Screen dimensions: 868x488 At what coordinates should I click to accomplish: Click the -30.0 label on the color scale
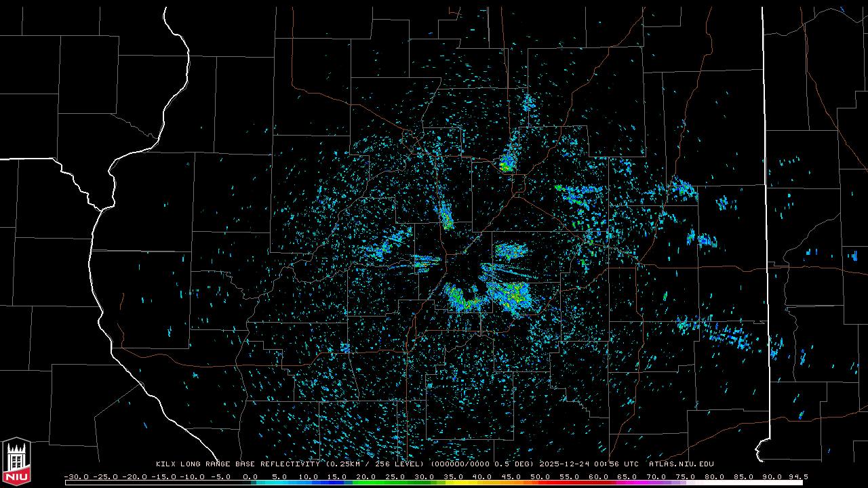pyautogui.click(x=77, y=476)
